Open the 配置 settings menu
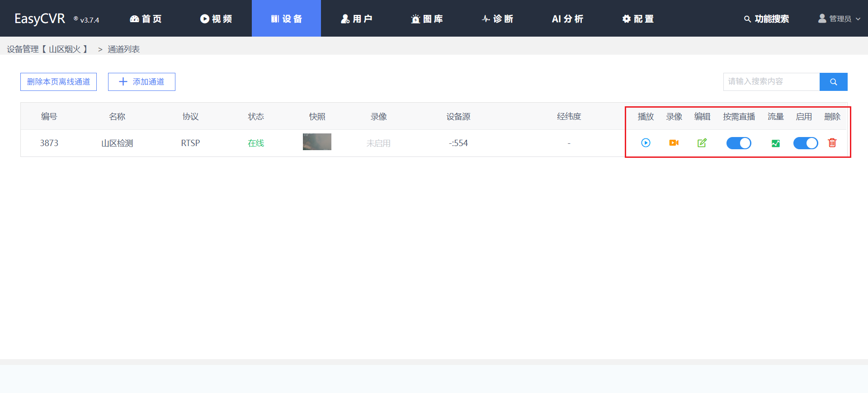Image resolution: width=868 pixels, height=393 pixels. click(x=638, y=19)
